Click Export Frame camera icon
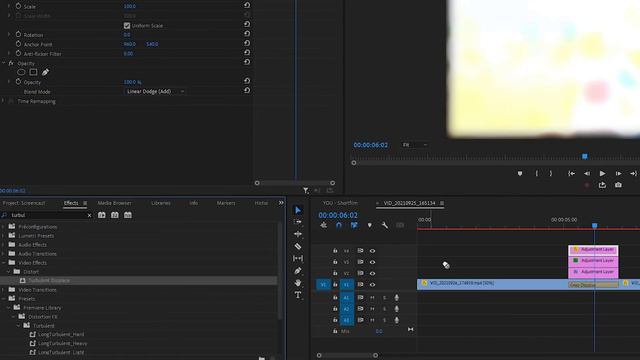 pyautogui.click(x=618, y=185)
